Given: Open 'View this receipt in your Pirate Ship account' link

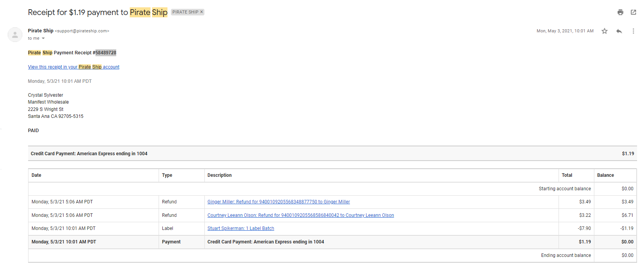Looking at the screenshot, I should [74, 67].
